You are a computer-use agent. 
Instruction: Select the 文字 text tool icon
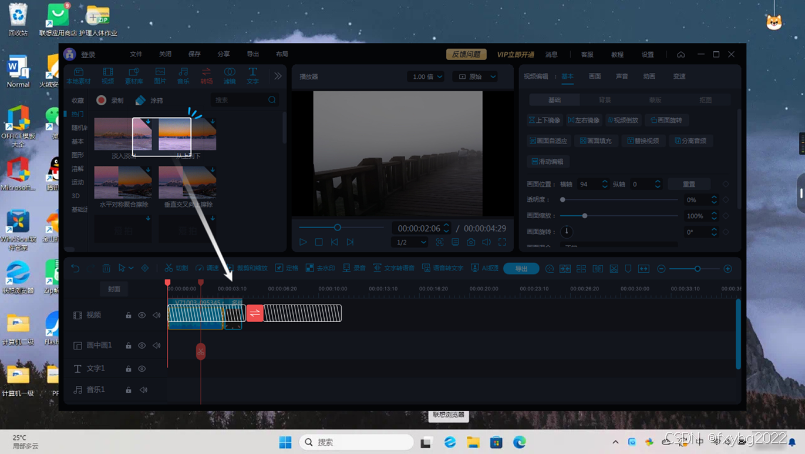(252, 76)
